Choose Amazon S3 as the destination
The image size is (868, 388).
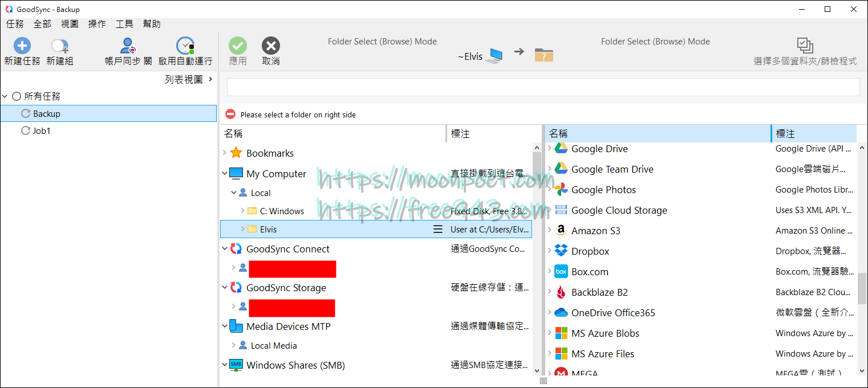[595, 230]
